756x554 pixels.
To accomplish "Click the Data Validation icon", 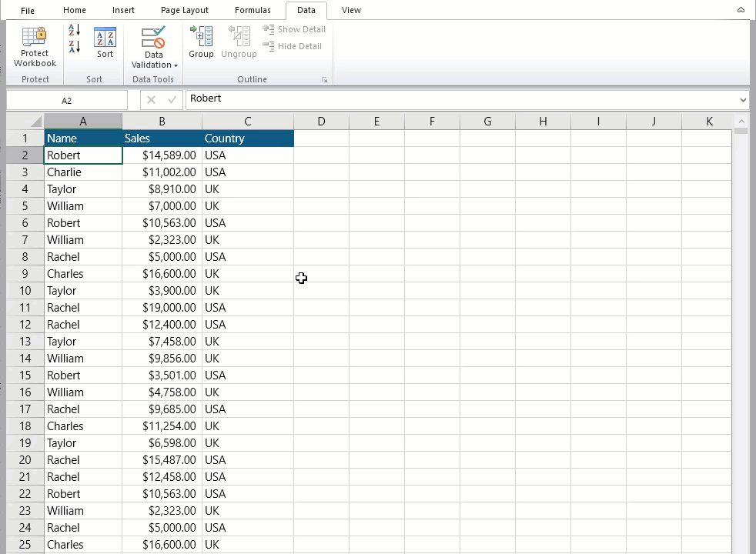I will [153, 38].
